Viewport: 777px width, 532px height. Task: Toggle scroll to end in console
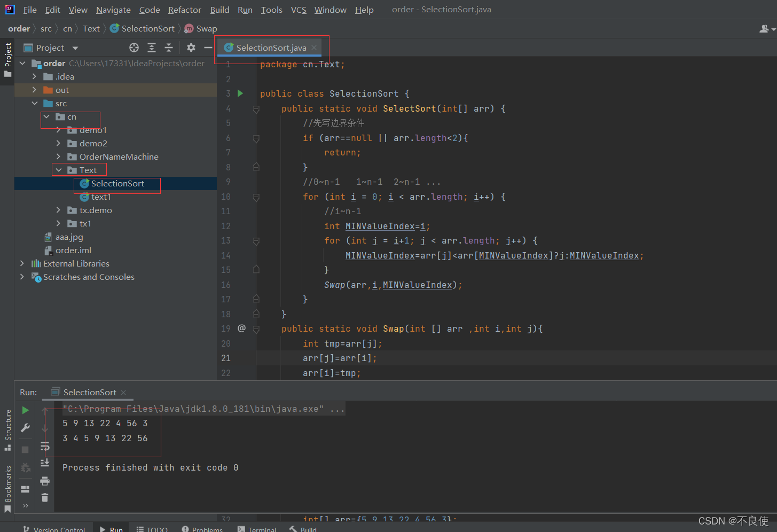[45, 463]
